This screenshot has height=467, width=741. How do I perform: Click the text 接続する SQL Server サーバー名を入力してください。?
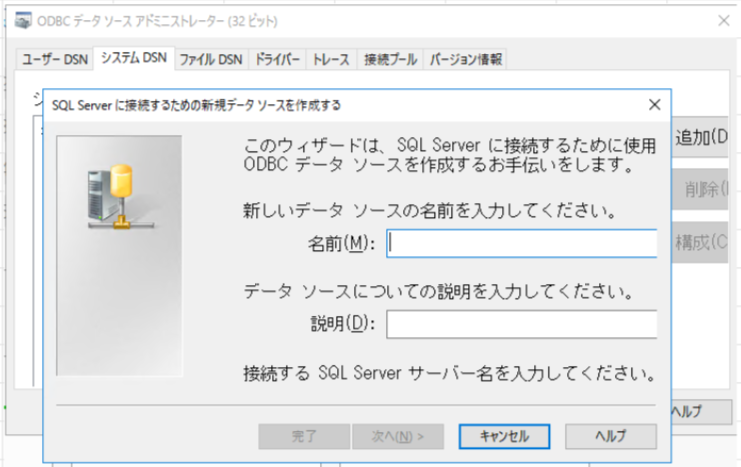point(449,373)
